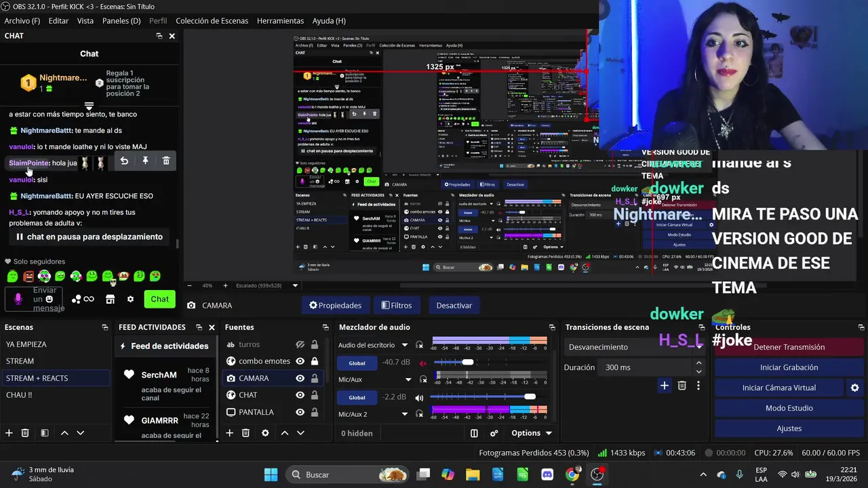Open the Paneles menu
868x488 pixels.
click(121, 21)
